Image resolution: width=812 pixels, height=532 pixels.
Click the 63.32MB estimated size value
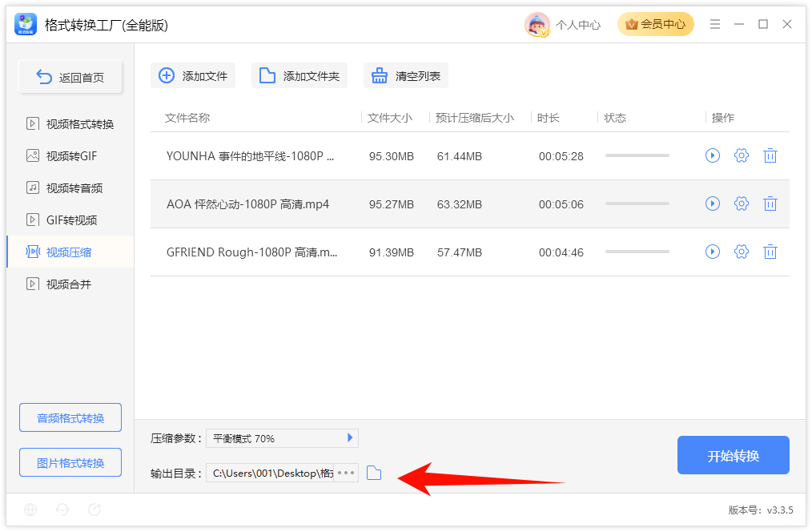(x=460, y=204)
